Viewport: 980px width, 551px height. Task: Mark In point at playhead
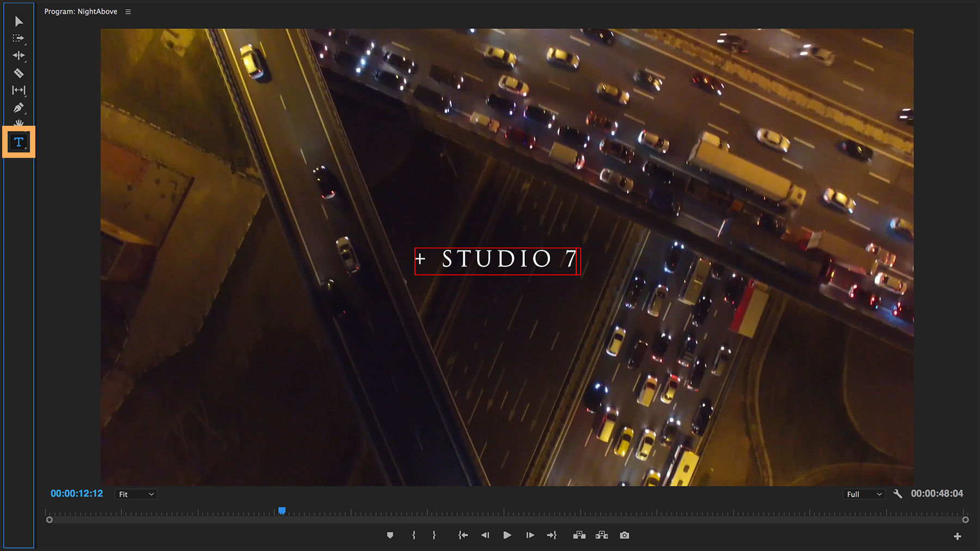(413, 535)
